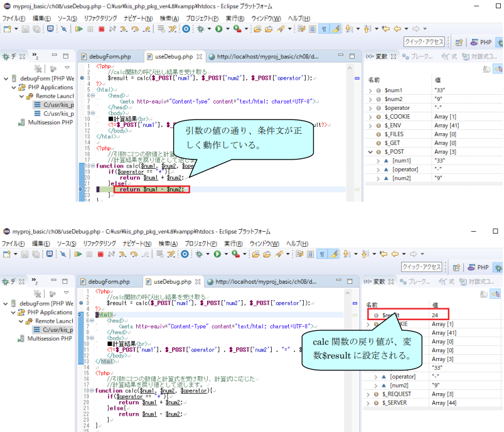504x432 pixels.
Task: Click the Open Perspective icon beside PHP in the upper window
Action: (458, 42)
